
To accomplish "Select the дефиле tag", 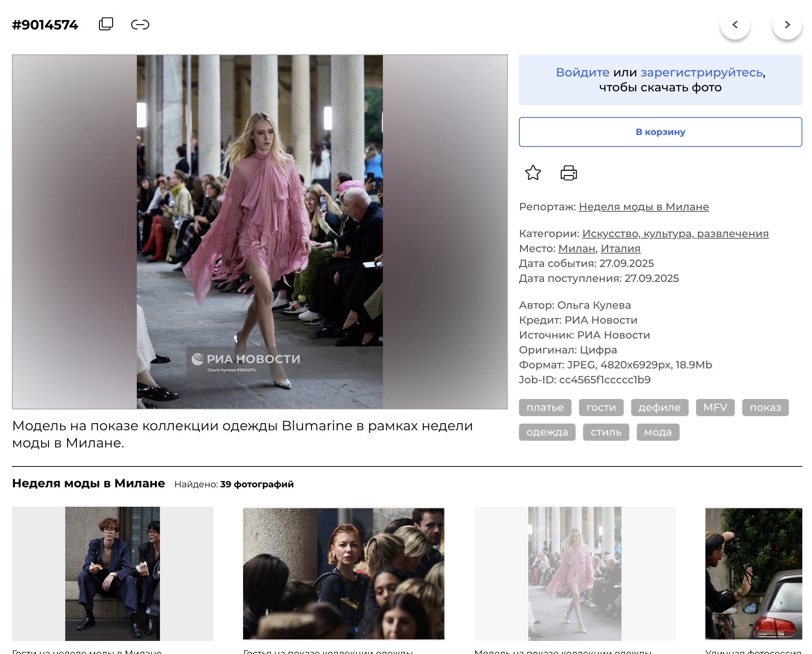I will tap(659, 408).
